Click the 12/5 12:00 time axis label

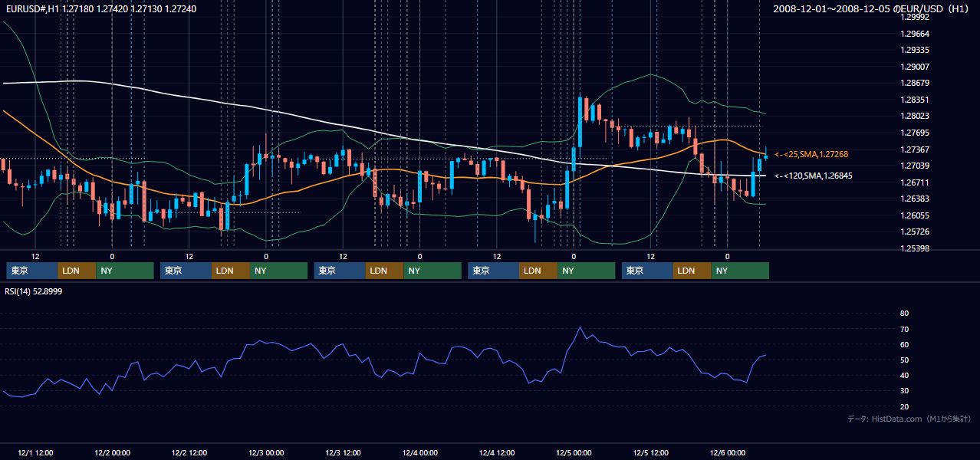tap(651, 452)
